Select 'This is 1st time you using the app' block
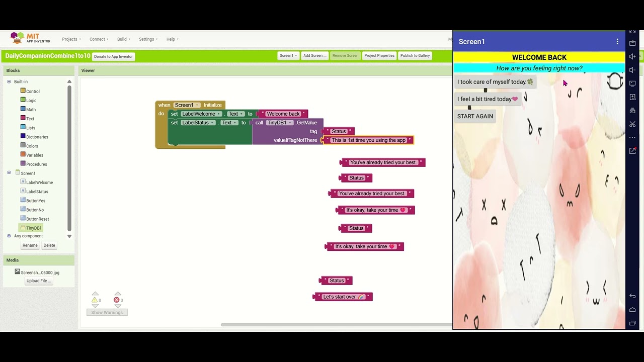 point(368,140)
